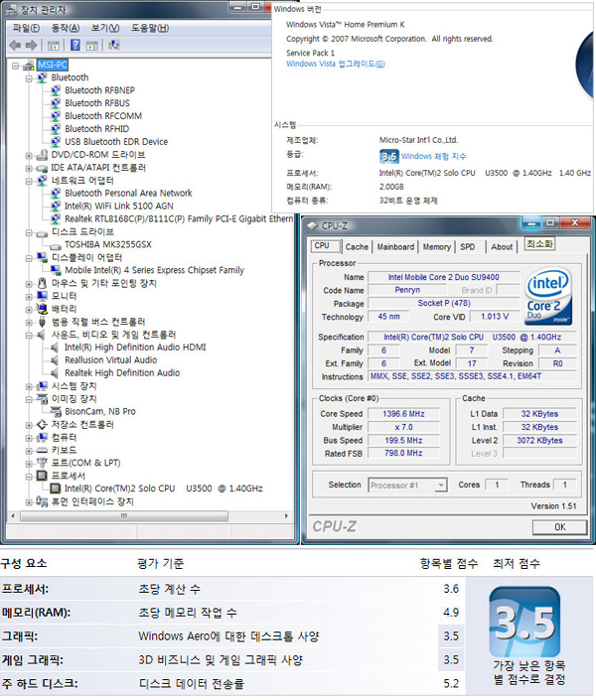This screenshot has height=700, width=596.
Task: Expand the 시스템 장치 category
Action: pyautogui.click(x=29, y=386)
